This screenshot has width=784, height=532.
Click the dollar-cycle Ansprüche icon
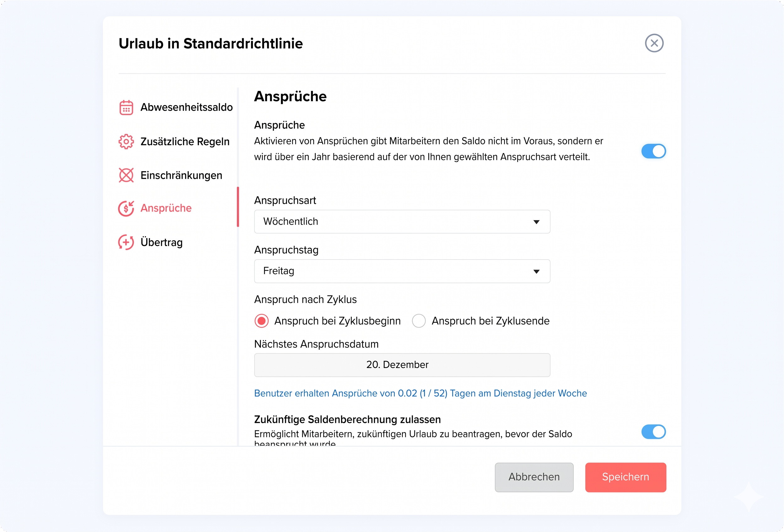pos(126,208)
